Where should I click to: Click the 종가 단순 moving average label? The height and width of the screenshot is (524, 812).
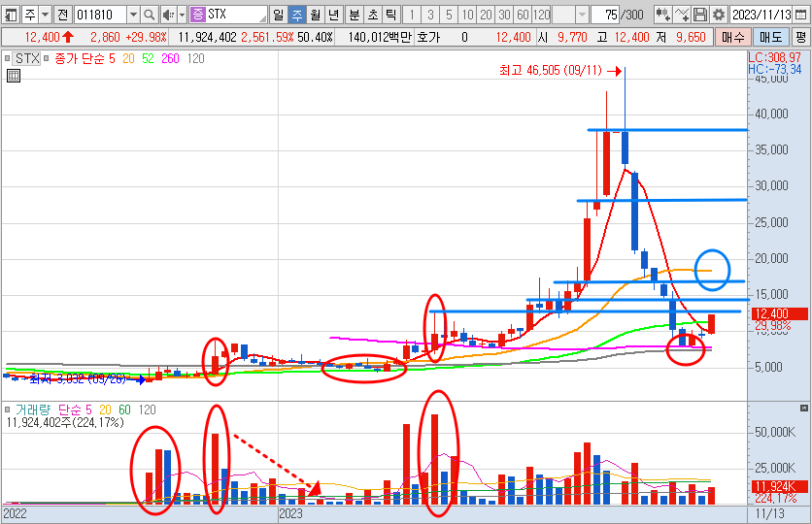tap(80, 58)
